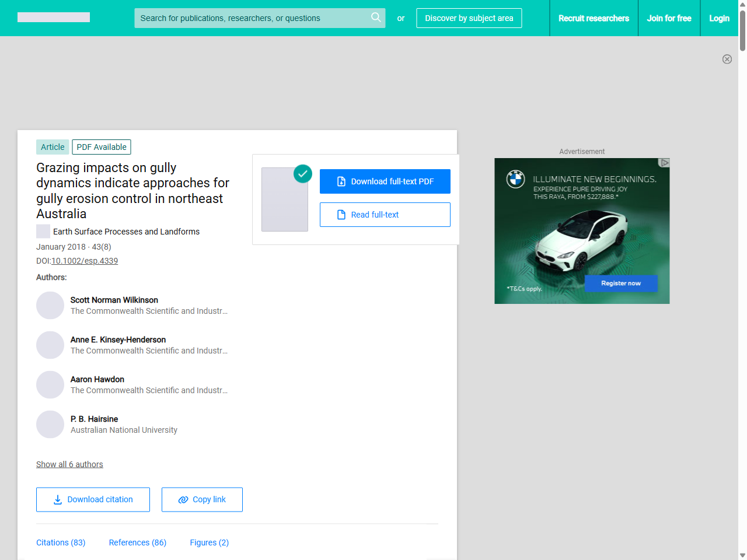Click the Download citation button
Viewport: 747px width, 560px height.
pos(93,500)
